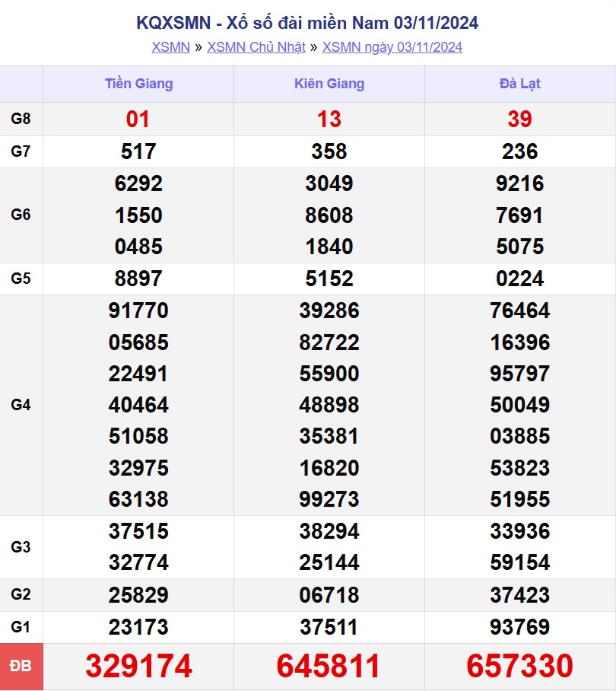The image size is (616, 691).
Task: Open the XSMN breadcrumb link
Action: pos(170,47)
